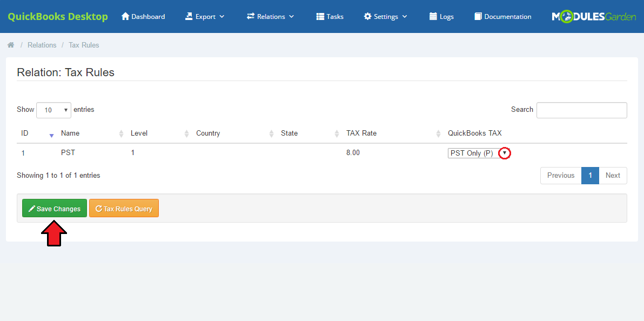Open the Export dropdown chevron

click(222, 17)
